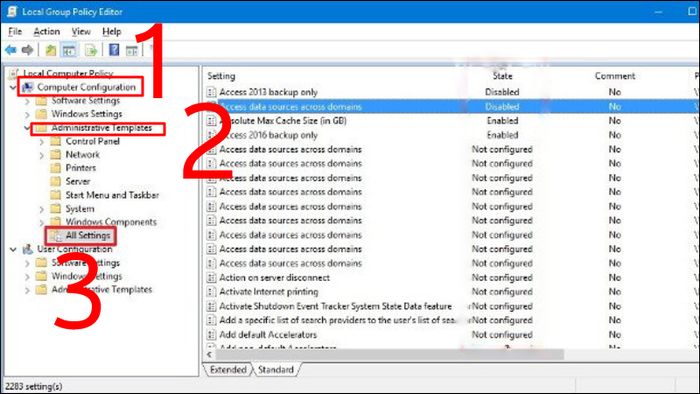Select Administrative Templates under Computer Configuration
This screenshot has height=394, width=700.
point(101,128)
